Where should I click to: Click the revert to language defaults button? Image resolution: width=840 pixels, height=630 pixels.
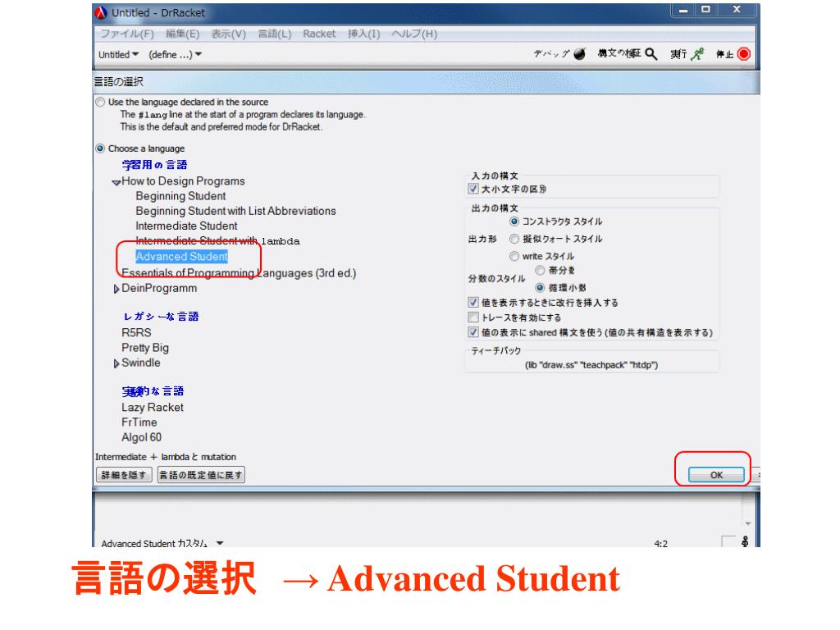[x=201, y=475]
